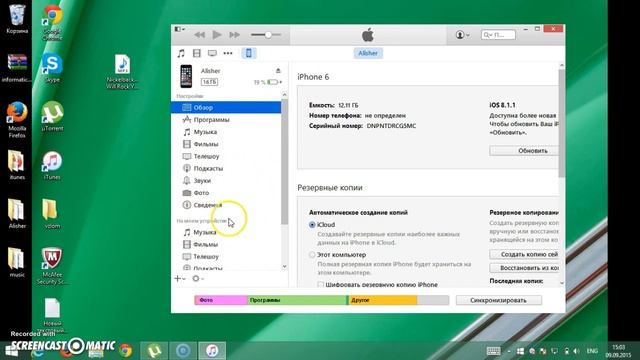Open the TV Shows library icon

click(212, 53)
